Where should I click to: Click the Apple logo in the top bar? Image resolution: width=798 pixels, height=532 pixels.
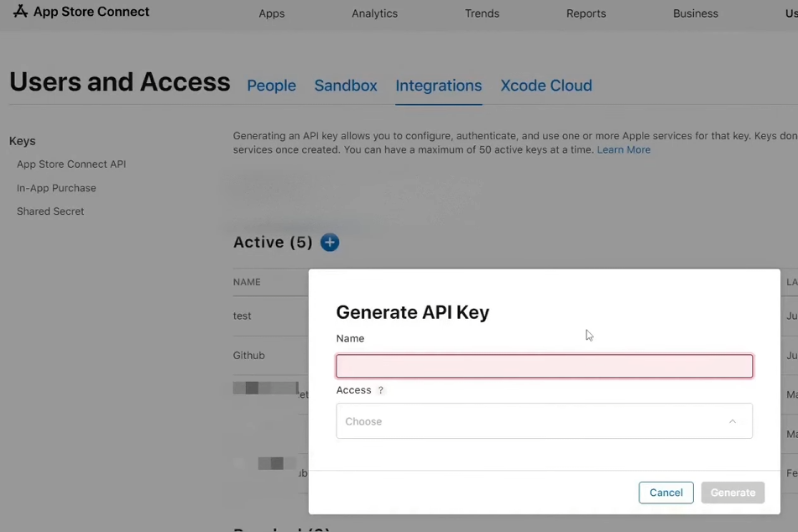click(20, 12)
